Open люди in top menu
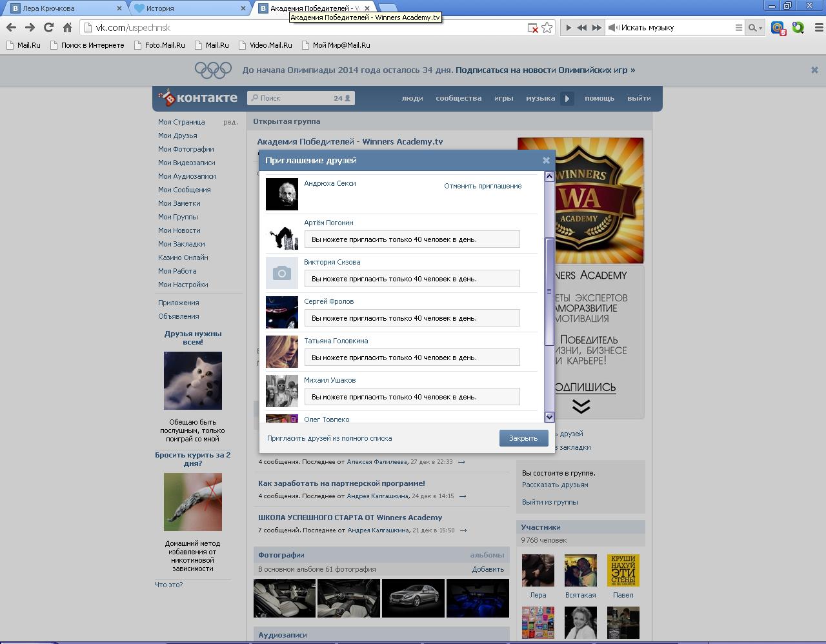This screenshot has height=644, width=826. pos(412,98)
